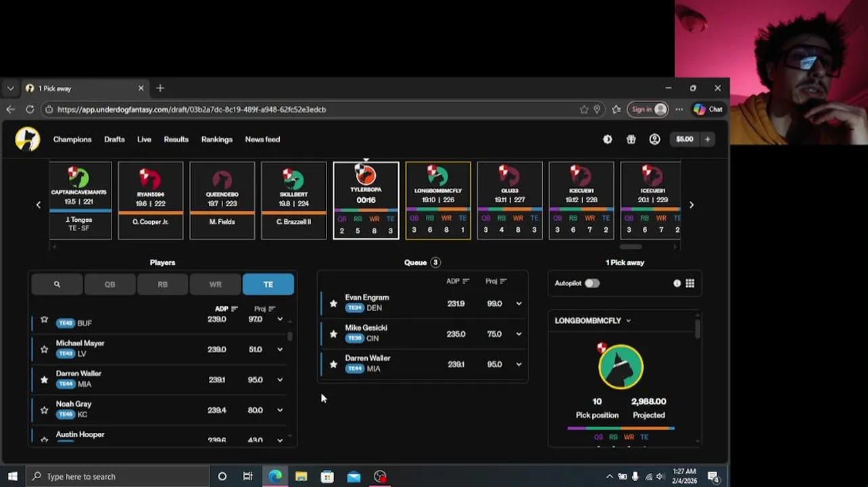The image size is (868, 487).
Task: Expand Darren Waller details in queue
Action: tap(519, 365)
